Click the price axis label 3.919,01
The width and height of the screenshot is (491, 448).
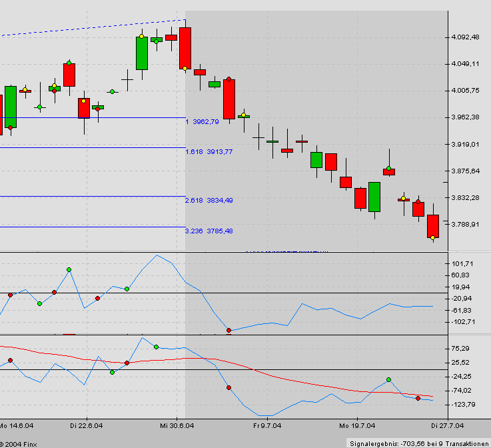coord(465,145)
